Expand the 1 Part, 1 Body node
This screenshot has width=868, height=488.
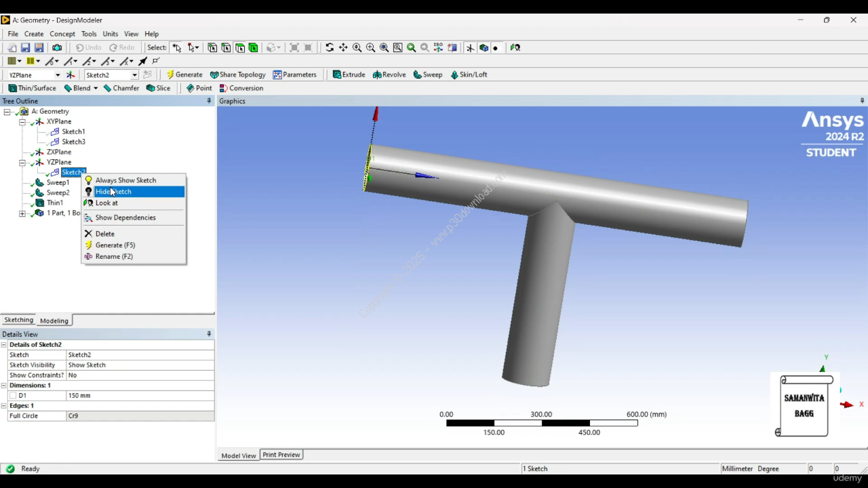(x=22, y=213)
